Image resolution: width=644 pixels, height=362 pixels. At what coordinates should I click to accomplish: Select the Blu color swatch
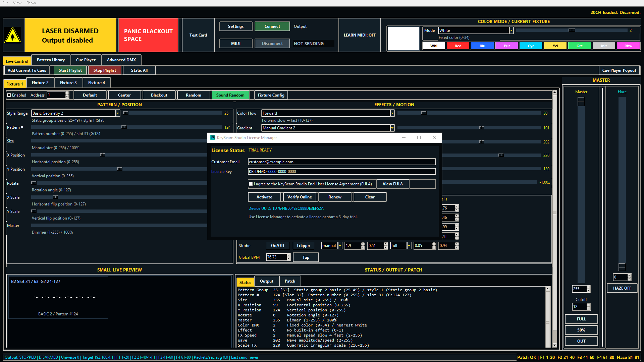[x=482, y=46]
